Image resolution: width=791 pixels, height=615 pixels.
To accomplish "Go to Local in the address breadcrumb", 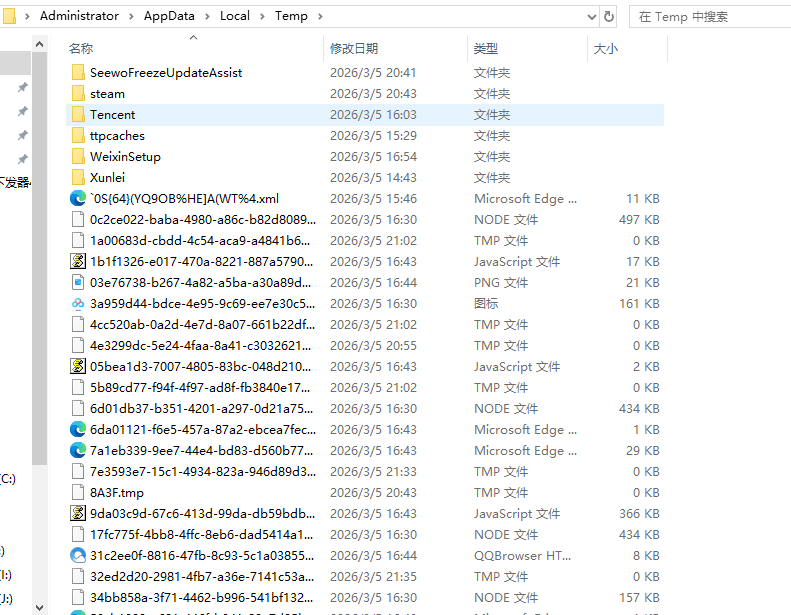I will coord(235,16).
